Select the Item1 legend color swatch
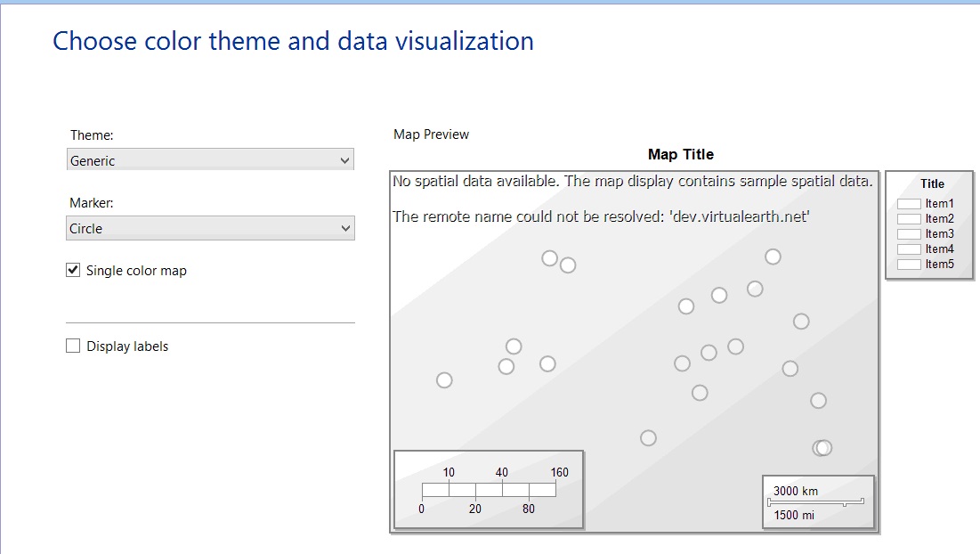This screenshot has height=554, width=980. pyautogui.click(x=909, y=204)
